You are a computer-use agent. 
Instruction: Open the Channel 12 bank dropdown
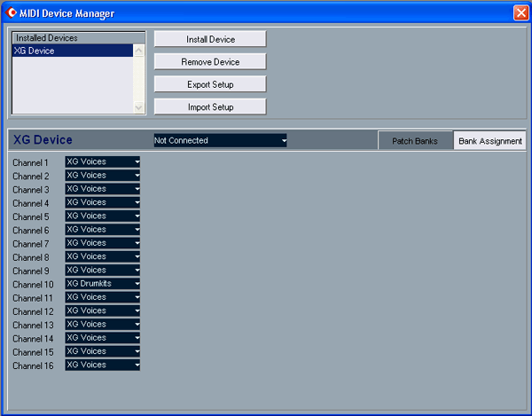tap(103, 310)
